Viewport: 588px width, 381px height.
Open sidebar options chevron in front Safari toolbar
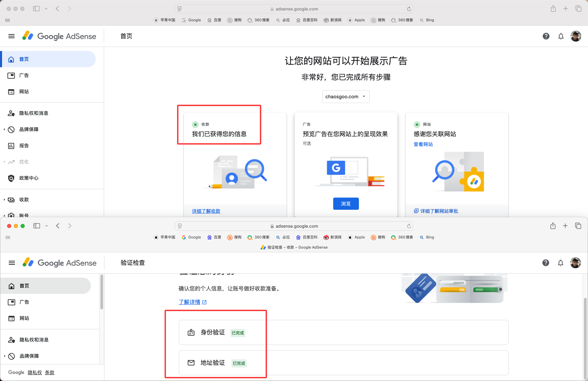[x=46, y=226]
